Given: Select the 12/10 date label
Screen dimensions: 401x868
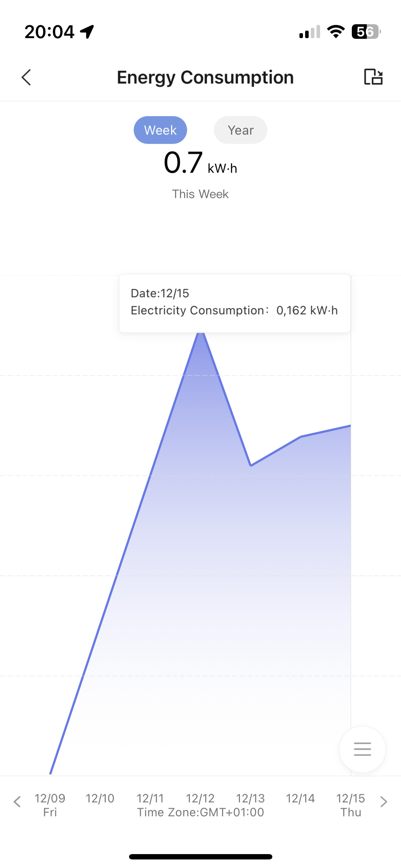Looking at the screenshot, I should 100,798.
